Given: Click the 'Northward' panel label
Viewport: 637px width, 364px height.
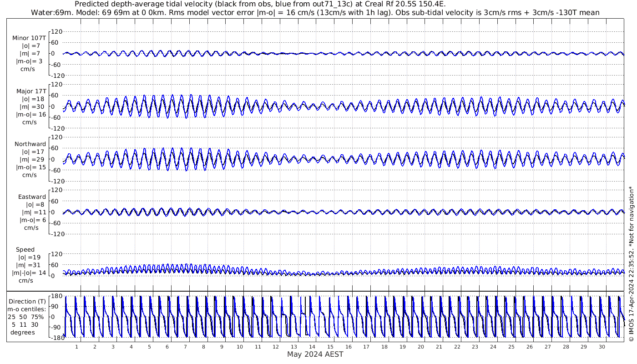Looking at the screenshot, I should tap(30, 144).
